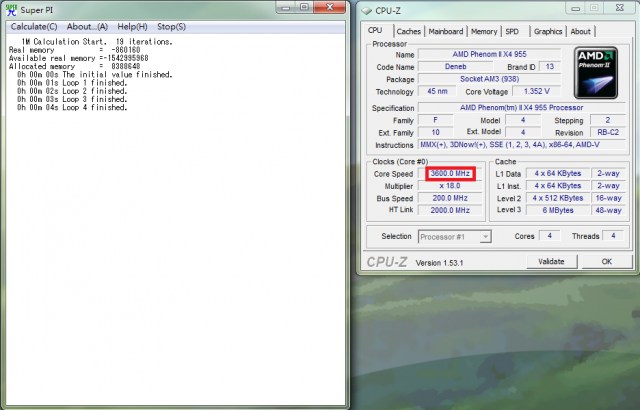Viewport: 640px width, 410px height.
Task: Click the OK button in CPU-Z
Action: point(607,262)
